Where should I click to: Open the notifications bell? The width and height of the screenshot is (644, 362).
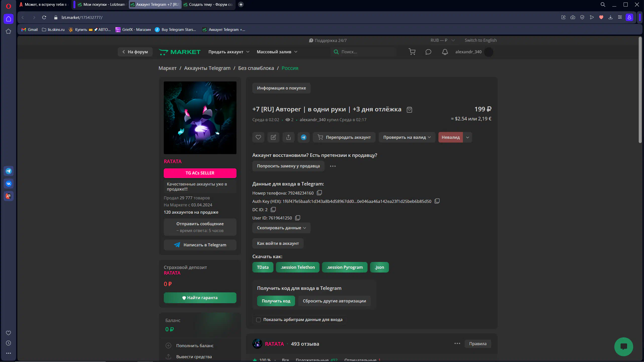[445, 52]
